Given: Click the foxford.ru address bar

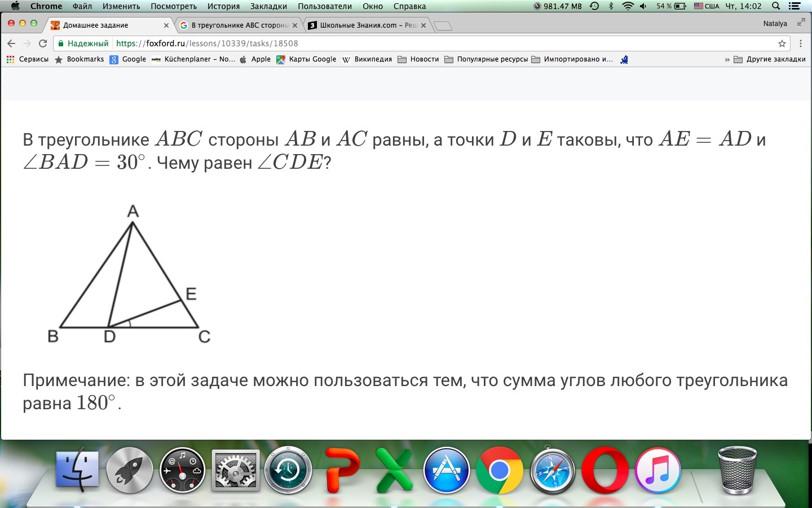Looking at the screenshot, I should tap(422, 43).
